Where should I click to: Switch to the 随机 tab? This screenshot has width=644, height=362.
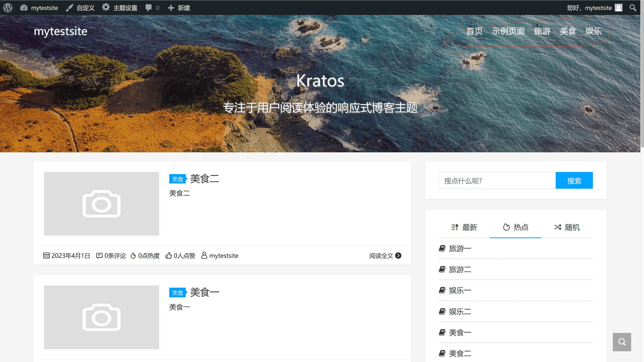tap(567, 227)
